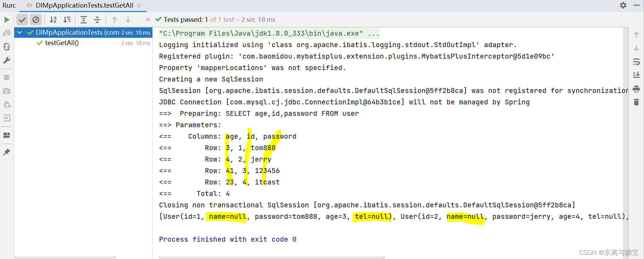
Task: Toggle Show Ignored tests button
Action: pos(36,20)
